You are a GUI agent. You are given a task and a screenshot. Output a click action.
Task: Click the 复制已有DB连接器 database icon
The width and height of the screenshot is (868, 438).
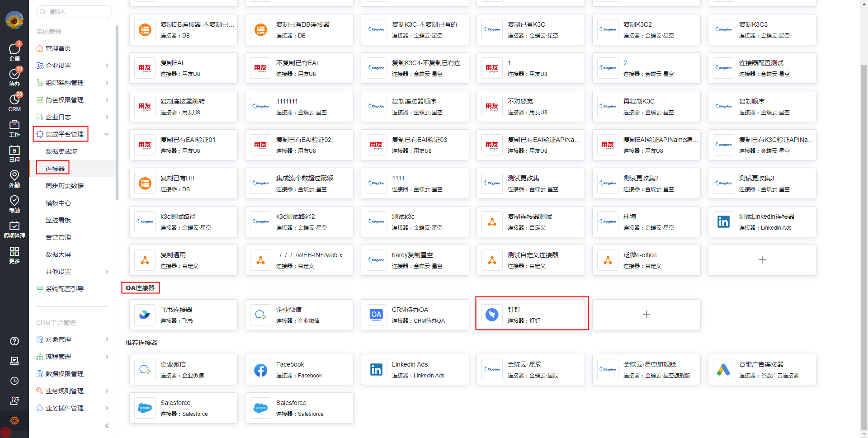[x=260, y=29]
